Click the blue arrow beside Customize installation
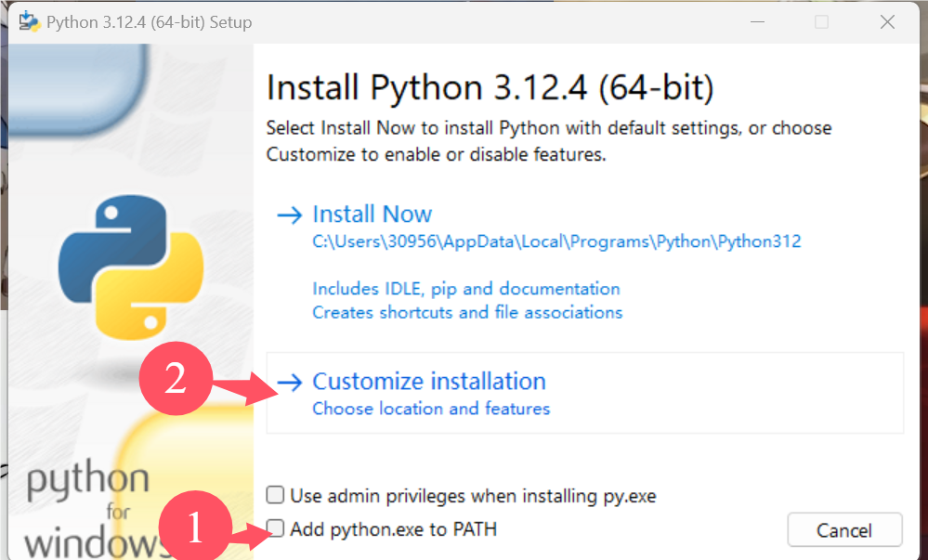Viewport: 928px width, 560px height. pyautogui.click(x=290, y=382)
